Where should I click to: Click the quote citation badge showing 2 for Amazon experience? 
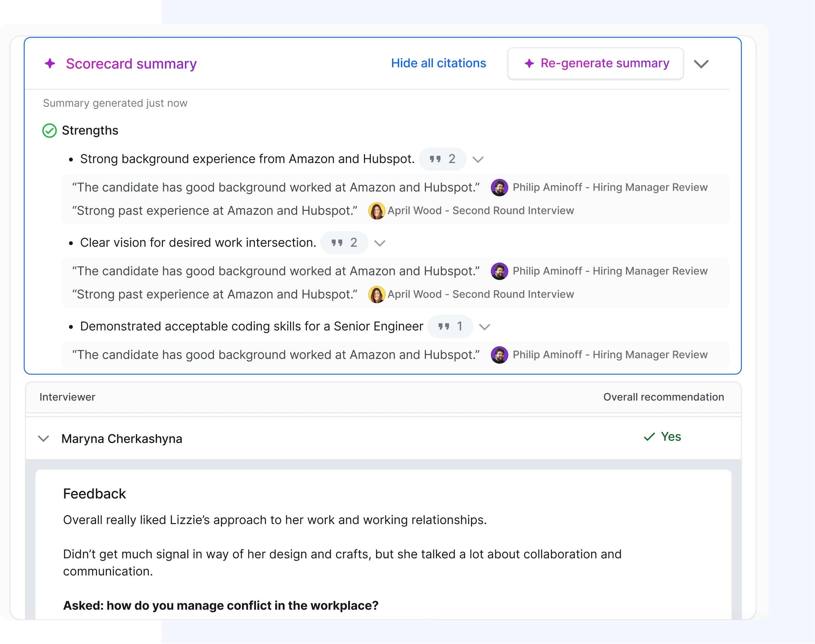click(x=442, y=159)
